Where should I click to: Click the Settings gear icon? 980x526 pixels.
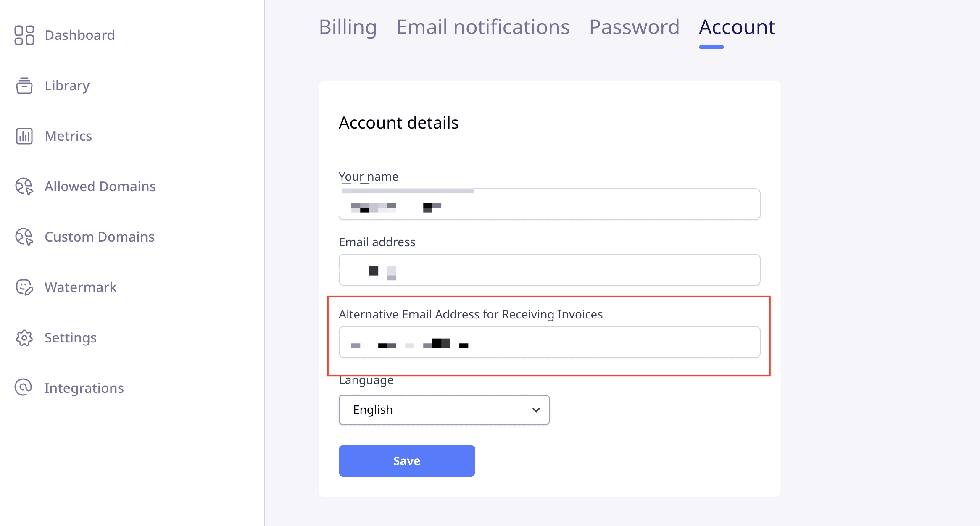(x=24, y=338)
